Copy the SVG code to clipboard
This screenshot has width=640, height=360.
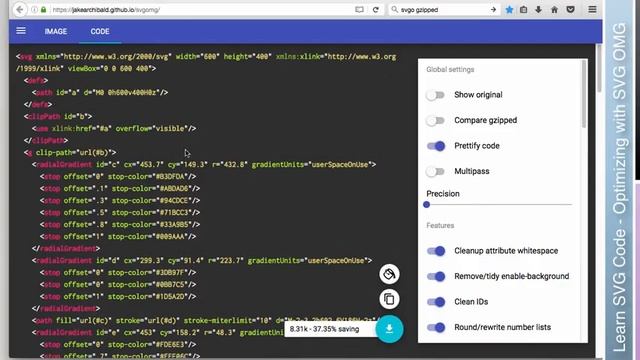click(x=389, y=299)
